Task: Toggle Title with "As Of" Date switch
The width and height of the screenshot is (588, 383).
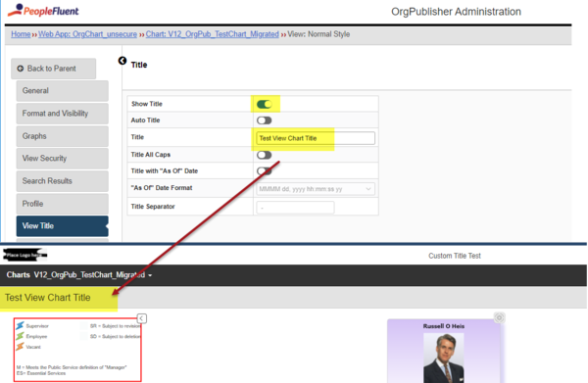Action: point(265,170)
